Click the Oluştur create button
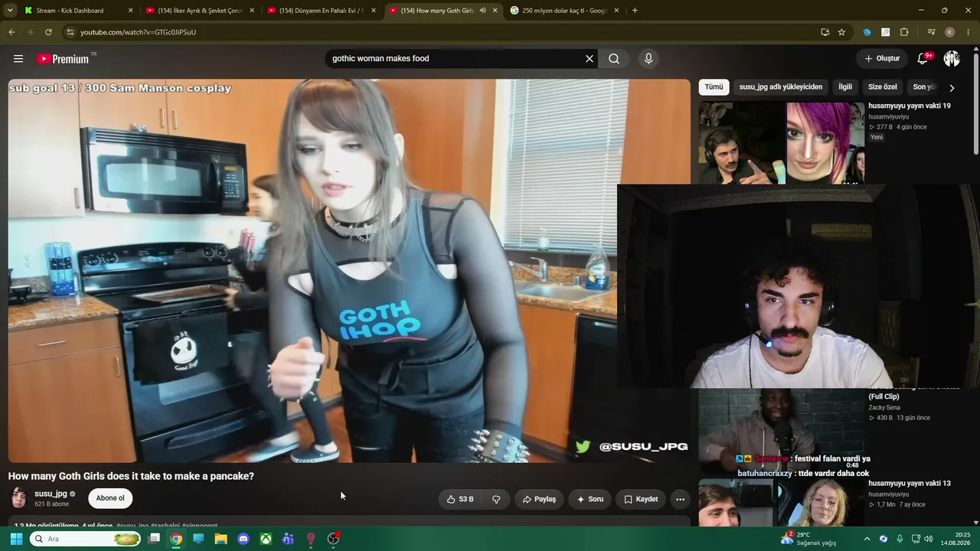 tap(882, 59)
